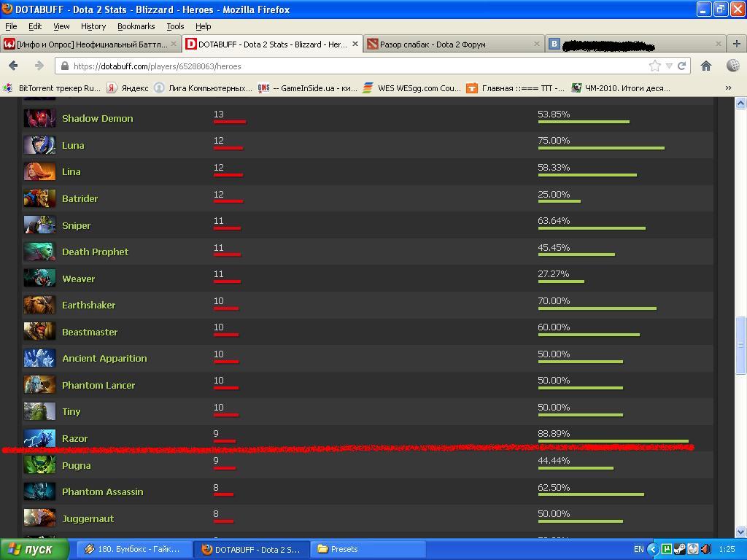
Task: Click Sniper hero portrait icon
Action: (39, 225)
